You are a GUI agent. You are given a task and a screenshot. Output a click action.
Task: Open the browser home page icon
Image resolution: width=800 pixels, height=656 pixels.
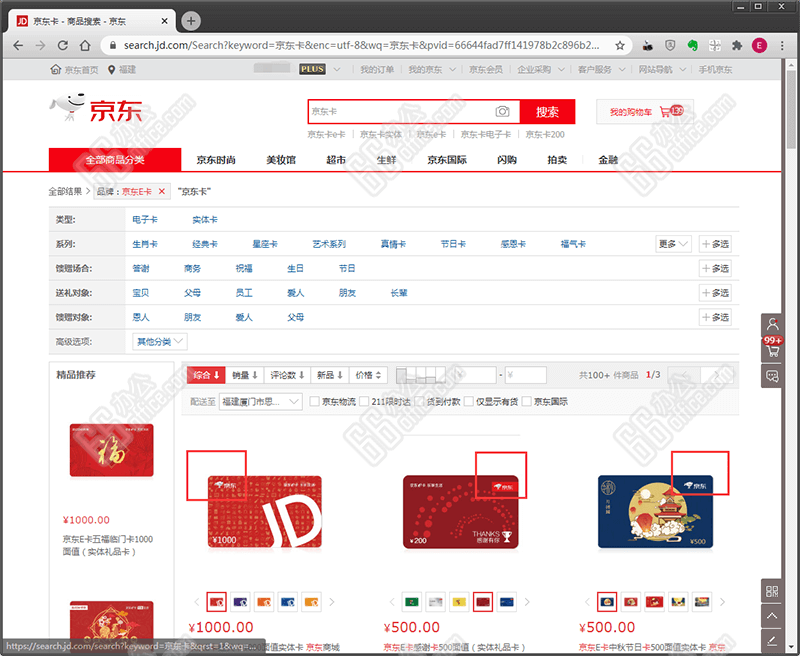tap(85, 45)
